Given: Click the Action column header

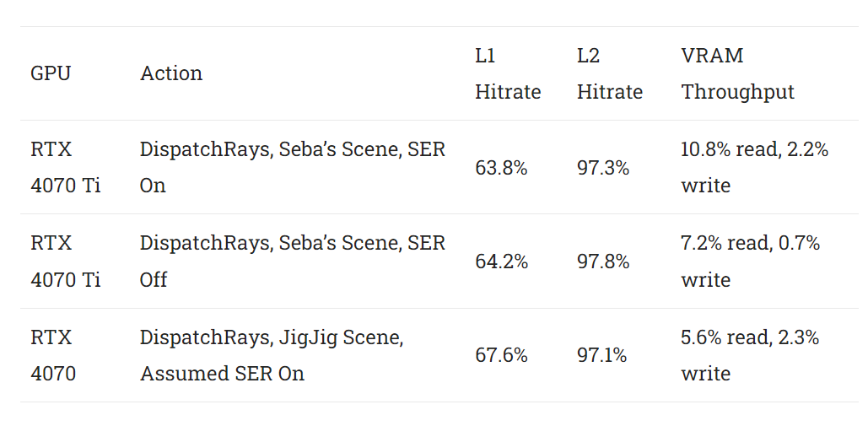Looking at the screenshot, I should click(x=171, y=73).
